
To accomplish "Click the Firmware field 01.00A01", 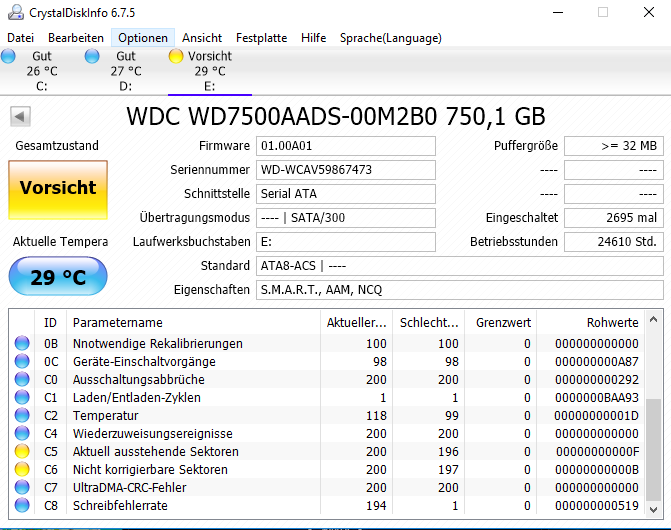I will pyautogui.click(x=346, y=146).
